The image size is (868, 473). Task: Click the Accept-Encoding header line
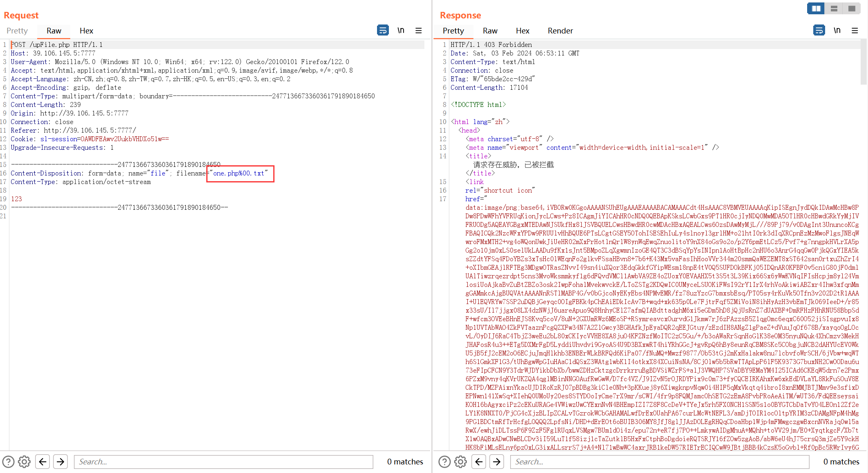point(66,87)
